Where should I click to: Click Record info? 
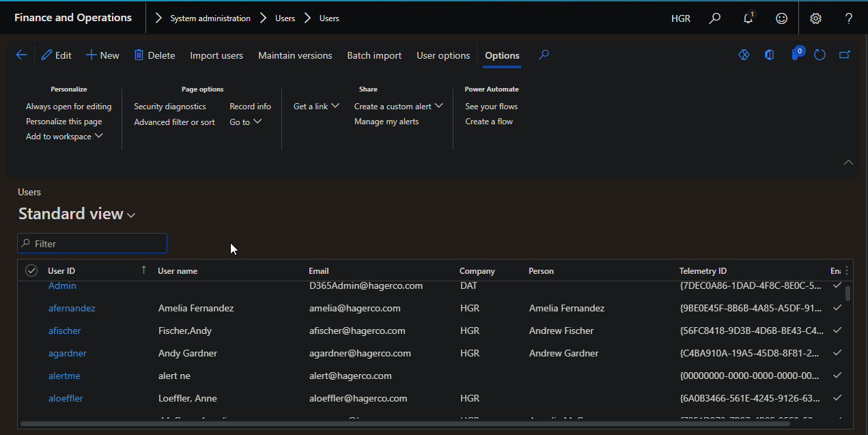[250, 107]
